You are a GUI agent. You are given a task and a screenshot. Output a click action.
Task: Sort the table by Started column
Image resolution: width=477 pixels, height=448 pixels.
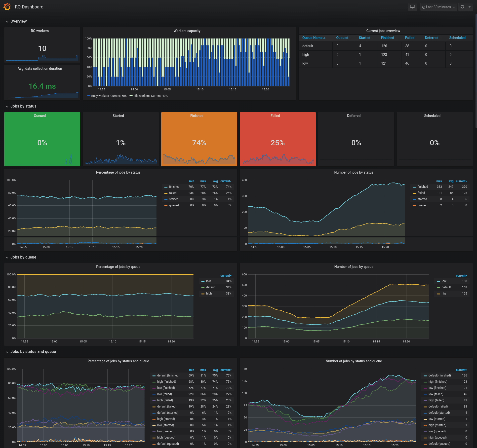click(364, 38)
